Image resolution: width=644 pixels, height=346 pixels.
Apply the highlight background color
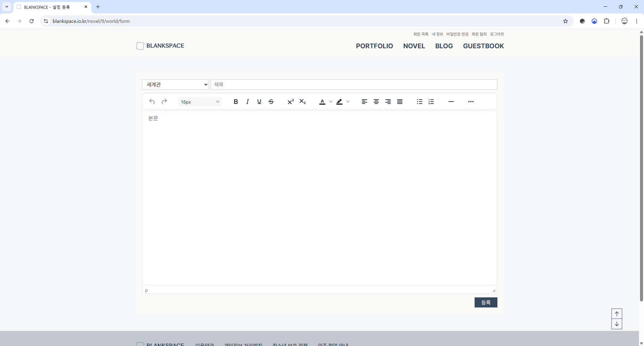point(339,102)
